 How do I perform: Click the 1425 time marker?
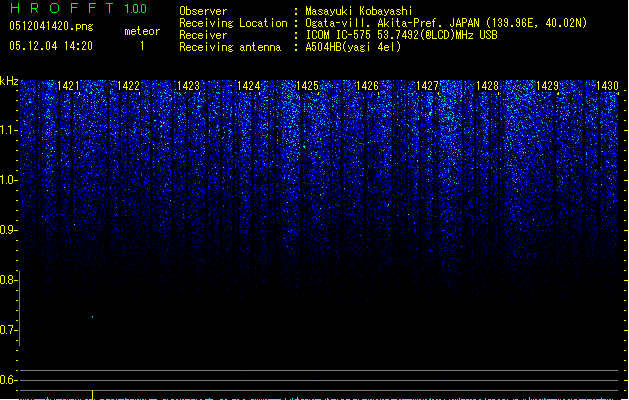click(307, 86)
